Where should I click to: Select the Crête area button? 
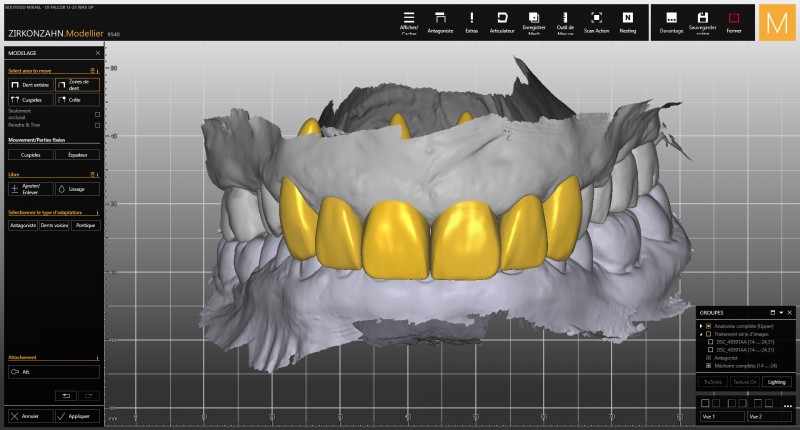[x=77, y=100]
